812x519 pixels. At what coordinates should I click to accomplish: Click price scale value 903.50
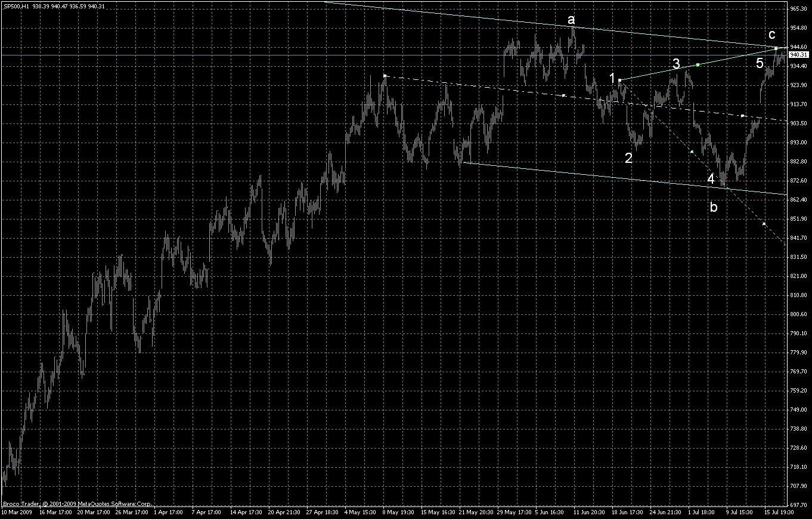[798, 123]
